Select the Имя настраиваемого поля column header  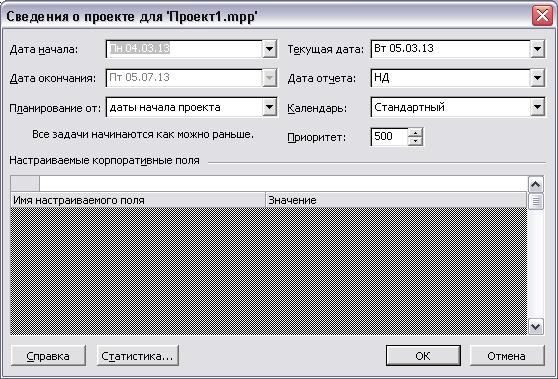(138, 200)
